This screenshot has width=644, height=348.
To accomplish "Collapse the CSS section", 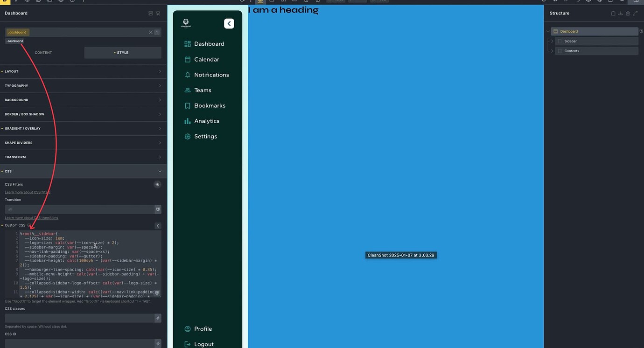I will (x=83, y=171).
